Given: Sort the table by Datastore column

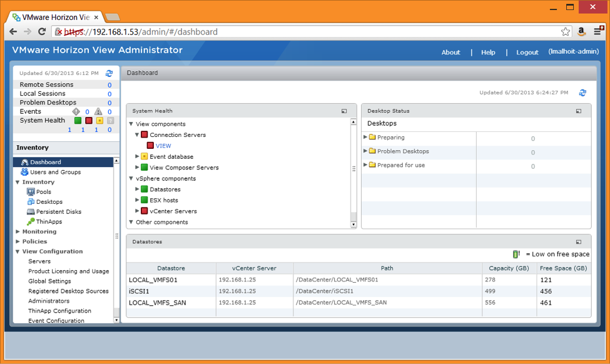Looking at the screenshot, I should (x=171, y=268).
